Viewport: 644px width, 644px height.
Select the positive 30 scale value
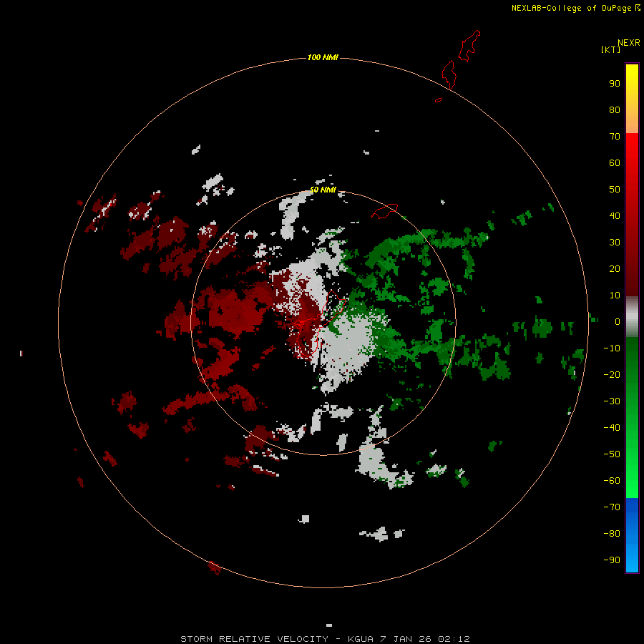[615, 243]
